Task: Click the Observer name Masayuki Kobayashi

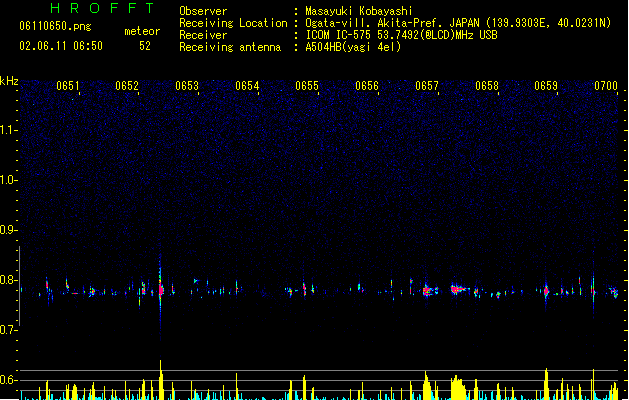Action: click(359, 11)
